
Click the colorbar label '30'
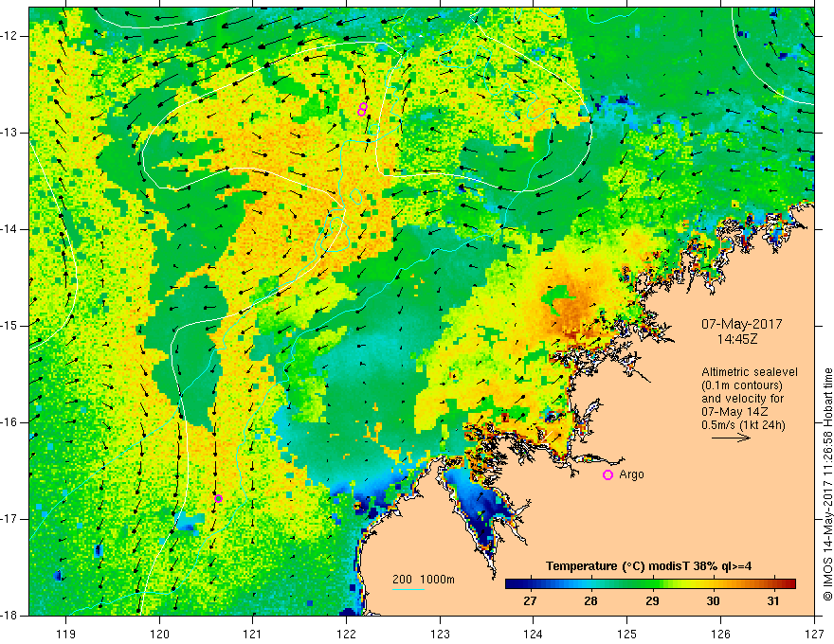pyautogui.click(x=713, y=601)
